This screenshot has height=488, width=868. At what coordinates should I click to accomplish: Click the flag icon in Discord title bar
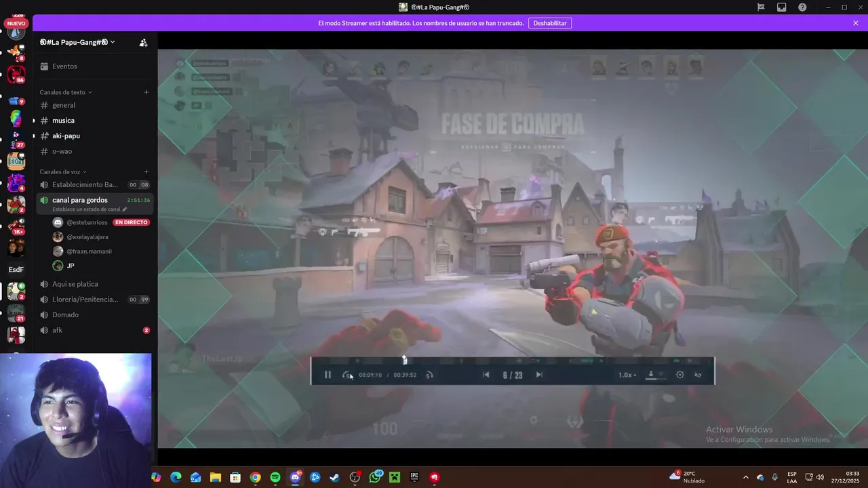click(761, 7)
